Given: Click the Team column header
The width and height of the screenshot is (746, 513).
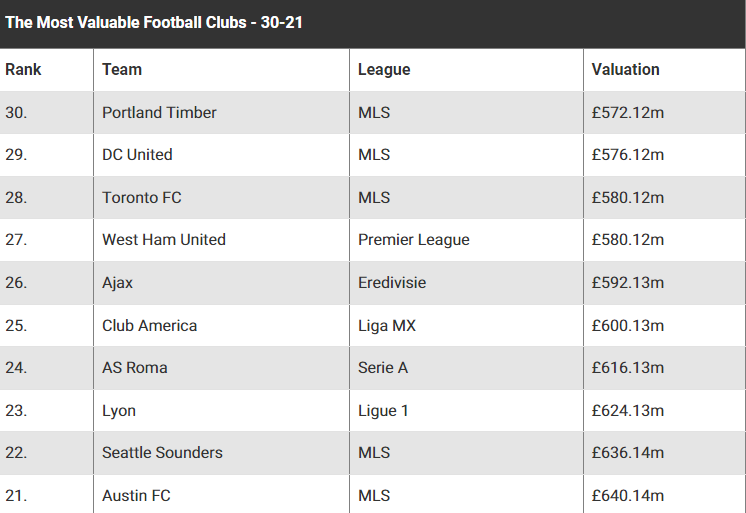Looking at the screenshot, I should pos(122,69).
